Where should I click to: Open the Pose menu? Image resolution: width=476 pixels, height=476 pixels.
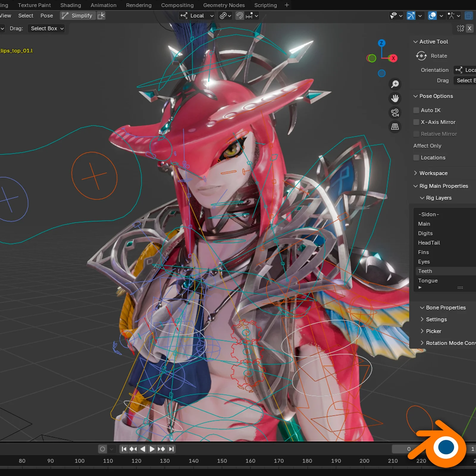(46, 15)
